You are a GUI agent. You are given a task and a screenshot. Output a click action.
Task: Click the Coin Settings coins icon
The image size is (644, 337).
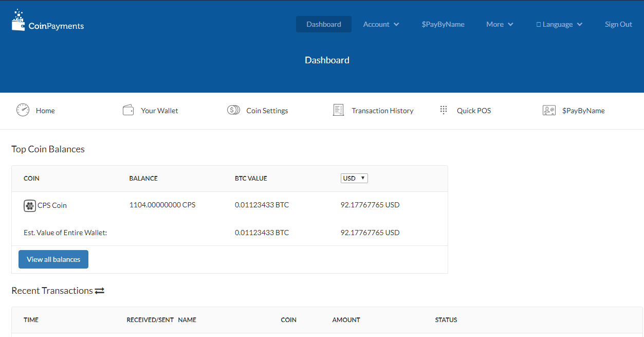(233, 110)
